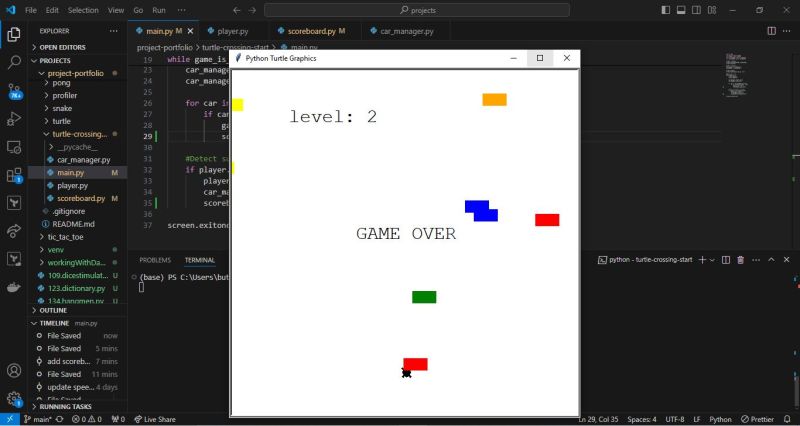Open the Source Control view icon
The width and height of the screenshot is (800, 426).
pos(14,91)
